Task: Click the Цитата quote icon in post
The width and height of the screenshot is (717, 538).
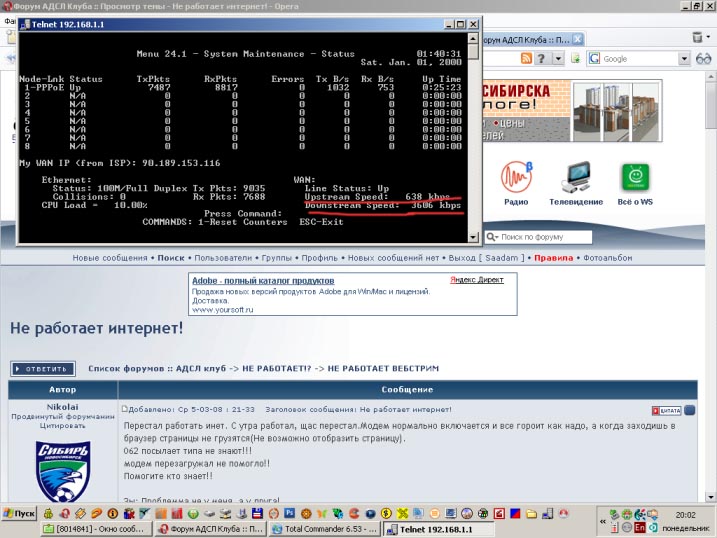Action: pos(666,410)
